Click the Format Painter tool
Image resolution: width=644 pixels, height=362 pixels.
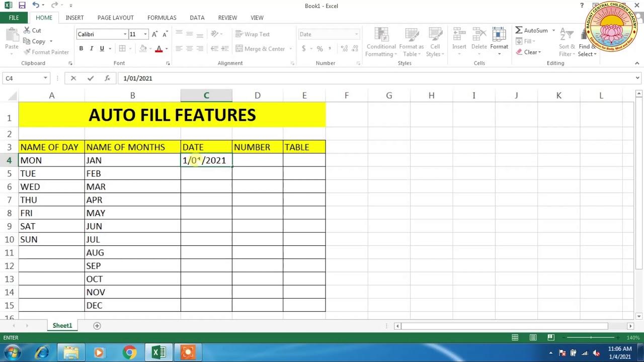pos(46,52)
